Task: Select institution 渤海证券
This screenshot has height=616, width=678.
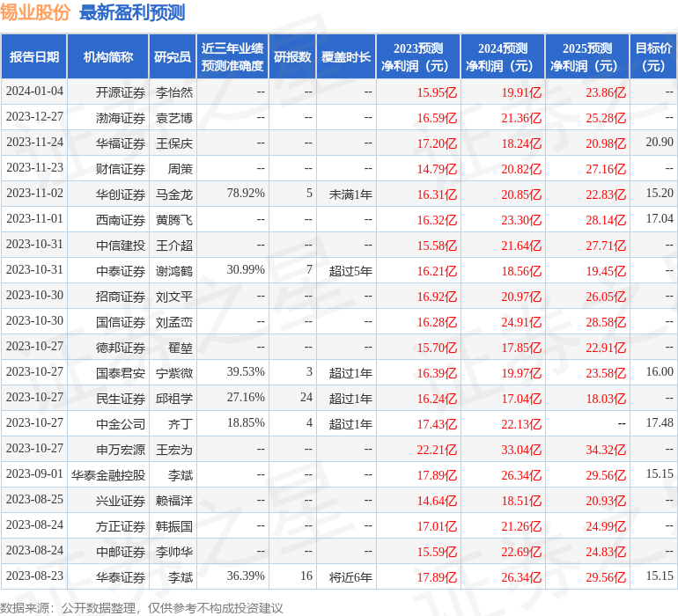Action: (x=121, y=118)
